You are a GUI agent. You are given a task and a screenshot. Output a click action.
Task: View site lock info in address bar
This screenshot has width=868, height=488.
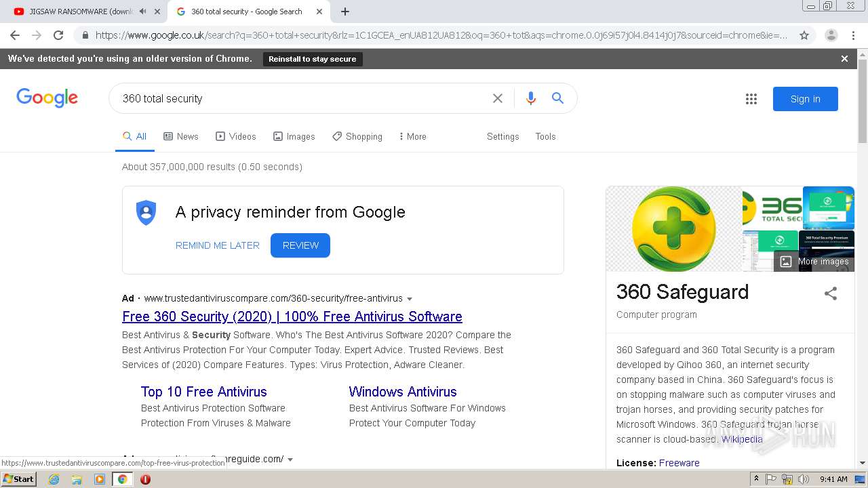pos(85,35)
